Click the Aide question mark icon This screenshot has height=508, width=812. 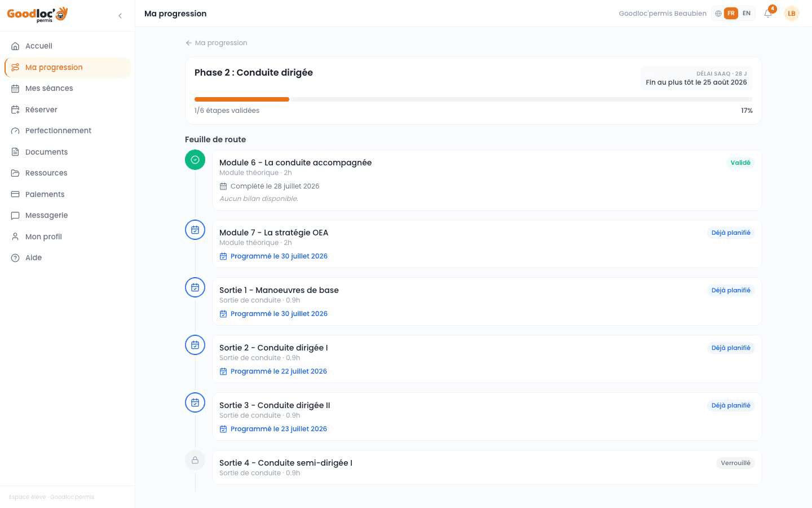(x=15, y=258)
